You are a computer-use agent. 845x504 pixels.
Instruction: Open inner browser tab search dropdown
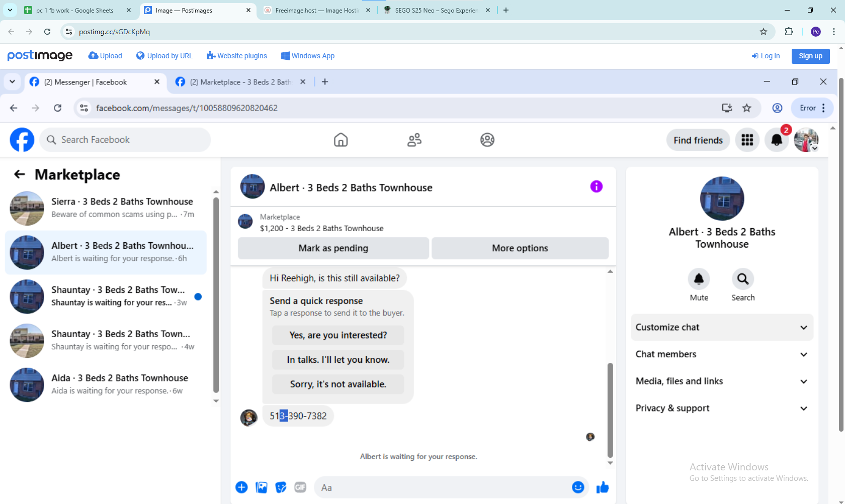click(x=12, y=82)
